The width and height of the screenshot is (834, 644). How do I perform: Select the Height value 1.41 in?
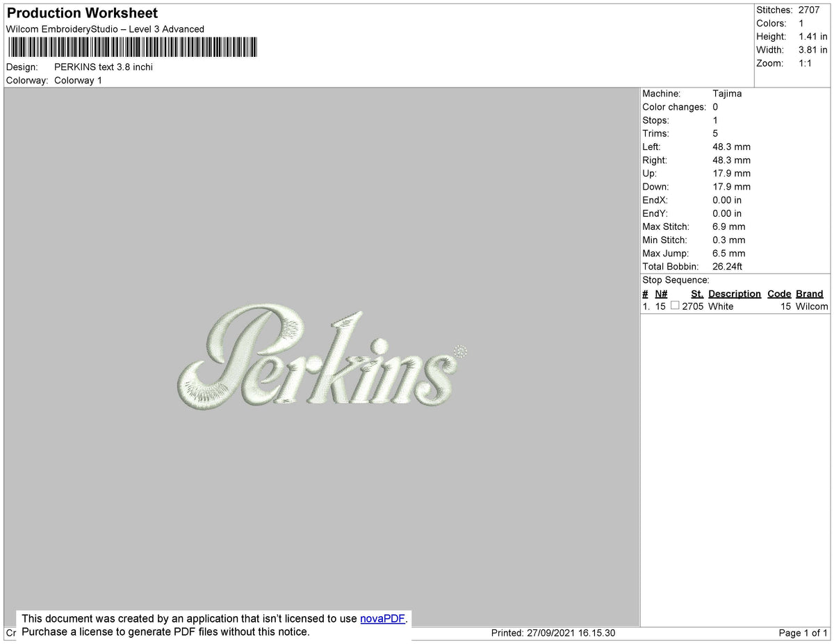(x=813, y=37)
